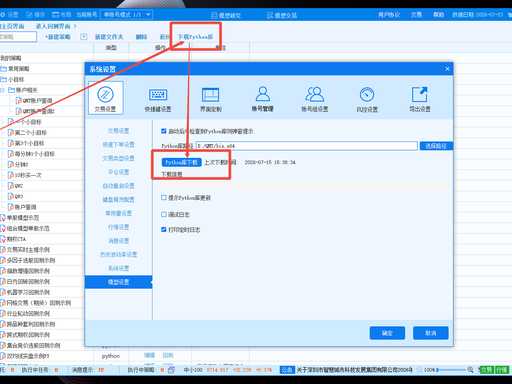The height and width of the screenshot is (384, 512).
Task: Toggle the 打印定时日志 checkbox
Action: 164,229
